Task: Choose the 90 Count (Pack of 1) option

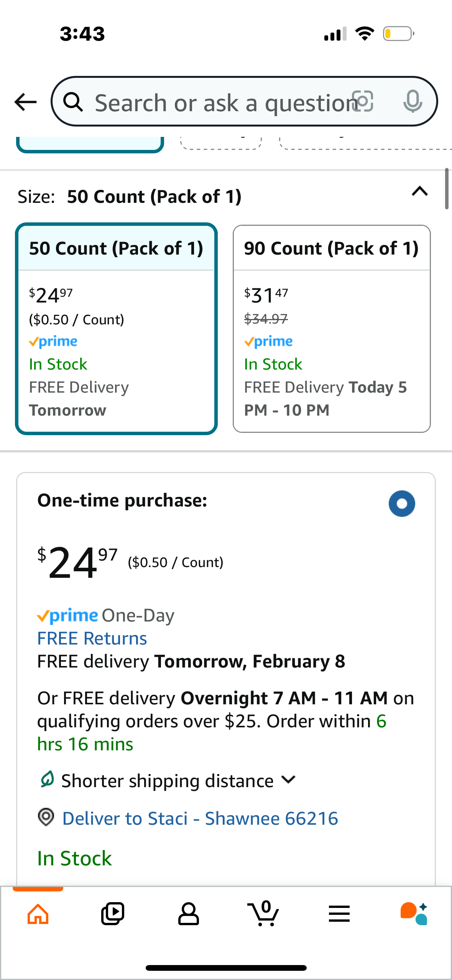Action: click(x=332, y=329)
